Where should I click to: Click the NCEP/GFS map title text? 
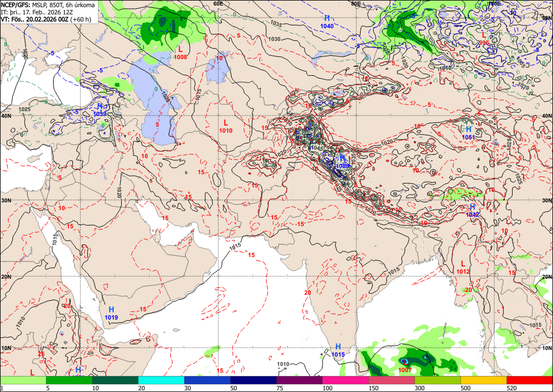coord(48,5)
